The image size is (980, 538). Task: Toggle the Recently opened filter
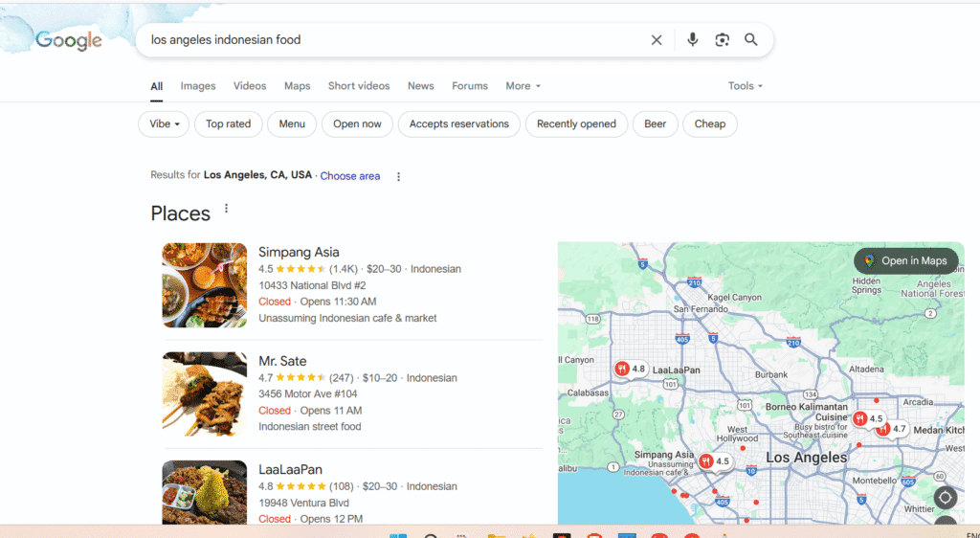576,123
